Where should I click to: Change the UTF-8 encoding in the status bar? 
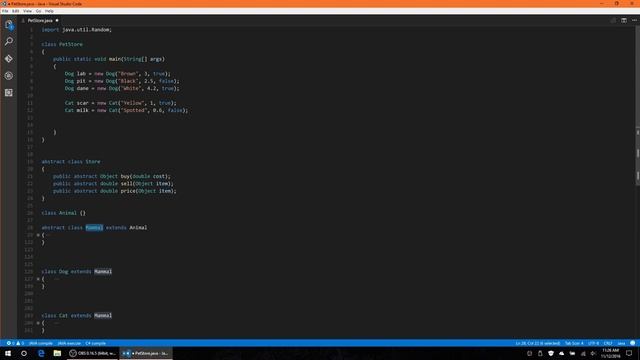pos(593,343)
